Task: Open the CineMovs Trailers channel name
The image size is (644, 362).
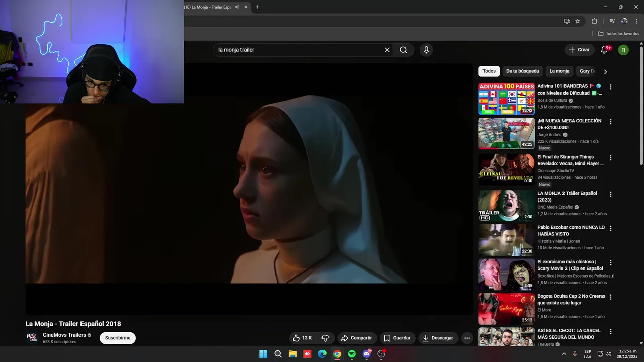Action: pos(64,335)
